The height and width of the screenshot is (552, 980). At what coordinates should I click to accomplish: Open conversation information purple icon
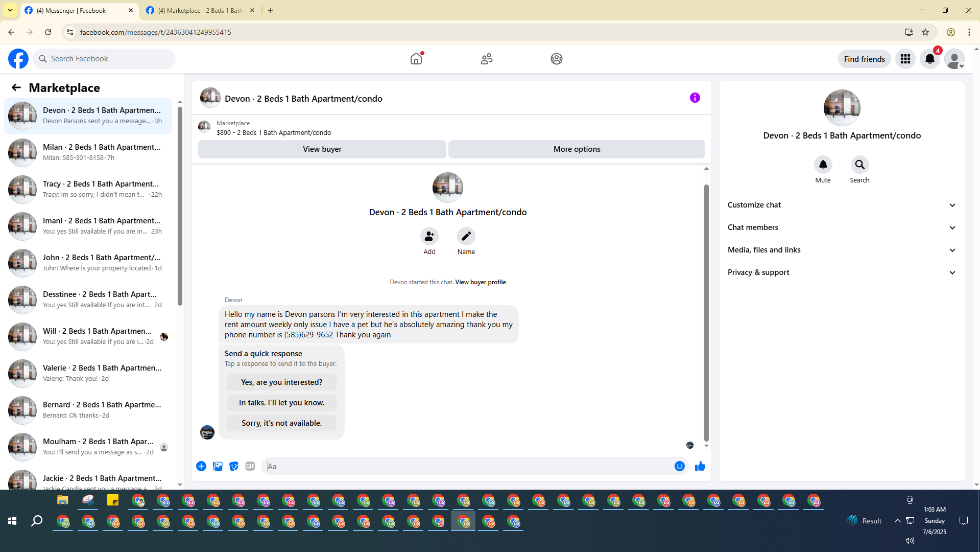[x=695, y=98]
